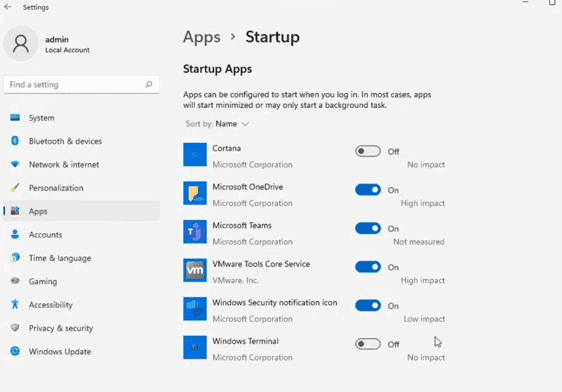Click the Microsoft OneDrive app icon
Screen dimensions: 562x392
pyautogui.click(x=195, y=193)
